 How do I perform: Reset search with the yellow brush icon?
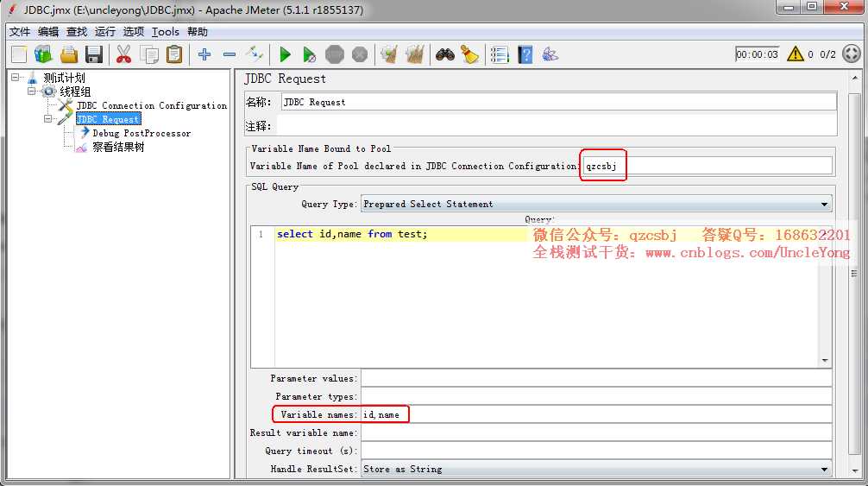click(469, 54)
